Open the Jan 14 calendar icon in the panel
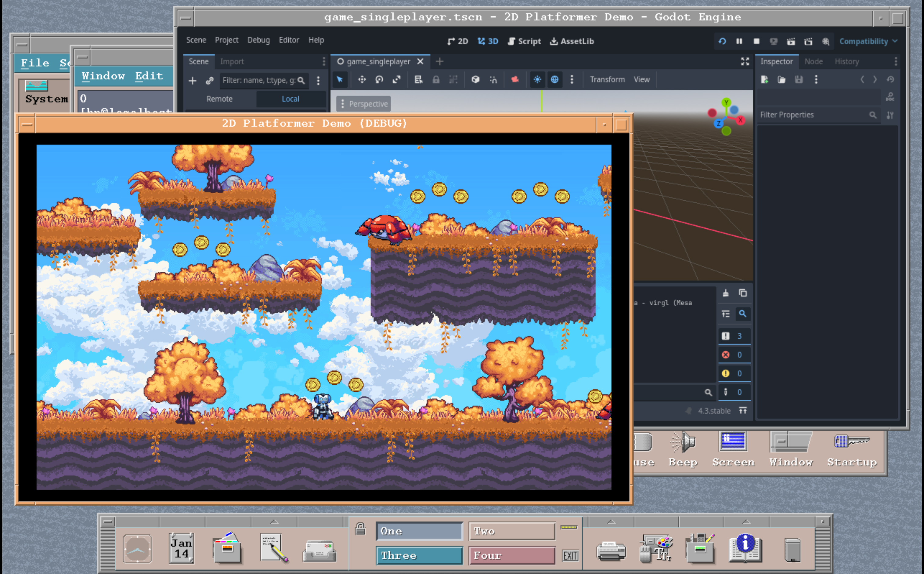 pyautogui.click(x=181, y=548)
